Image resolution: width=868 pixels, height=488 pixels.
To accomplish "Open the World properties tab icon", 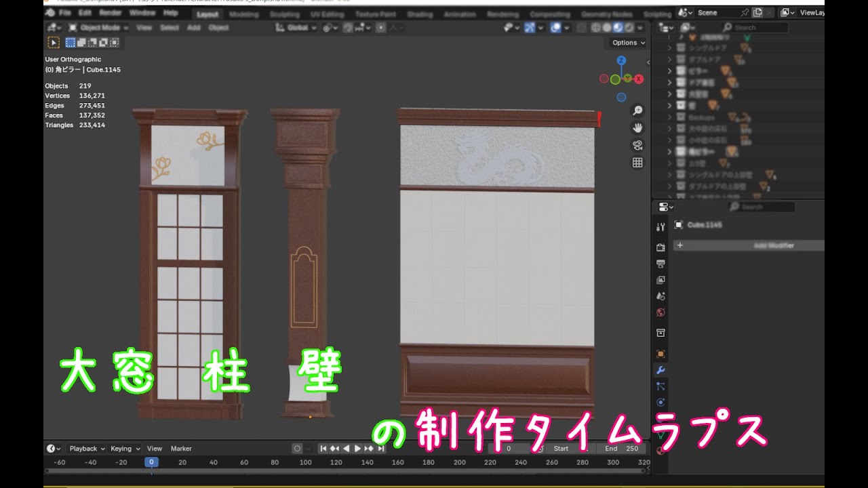I will 660,312.
